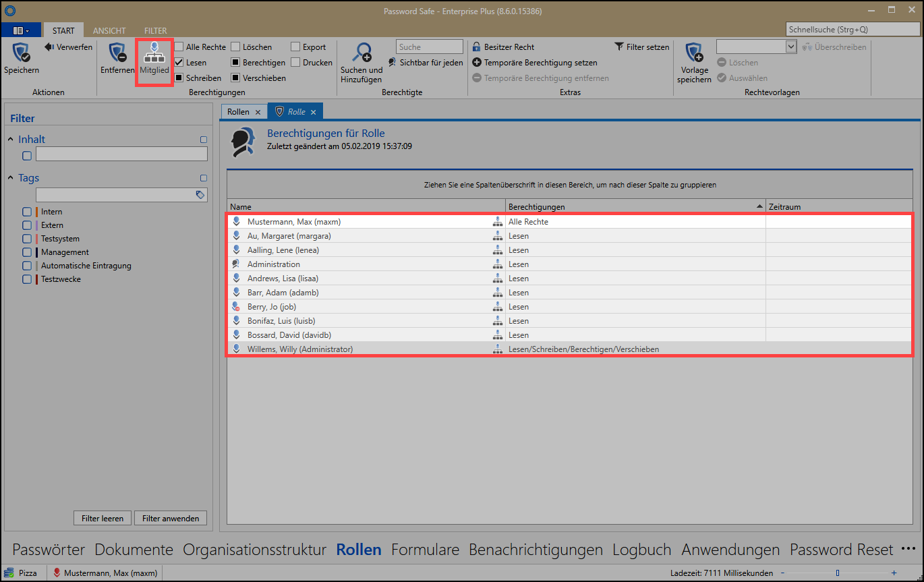924x582 pixels.
Task: Click Berechtigungen column sort arrow
Action: 760,206
